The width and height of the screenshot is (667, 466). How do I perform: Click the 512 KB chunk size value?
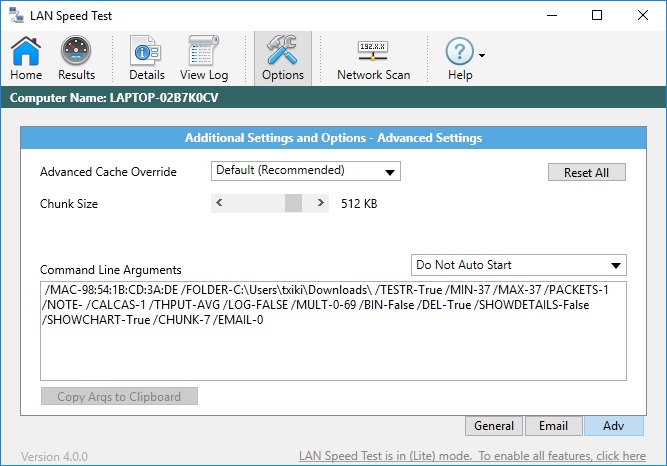(x=359, y=204)
